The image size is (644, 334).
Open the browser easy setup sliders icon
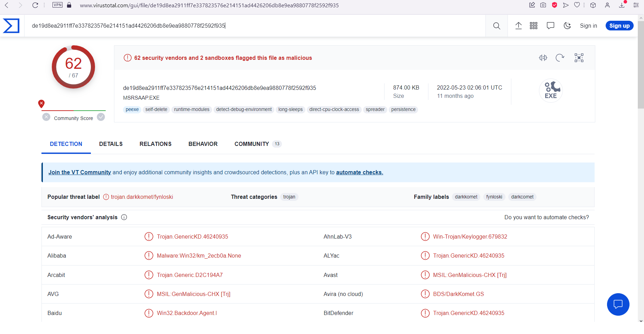point(636,5)
